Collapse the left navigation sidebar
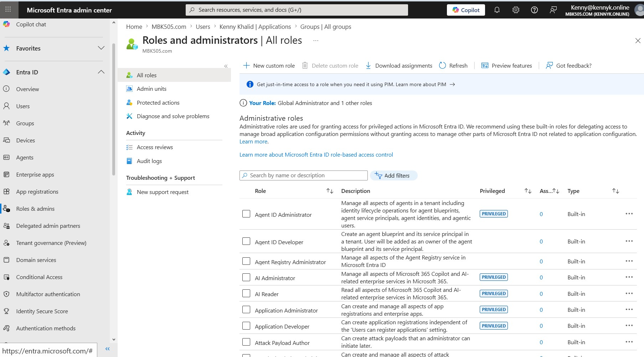644x357 pixels. click(x=108, y=349)
